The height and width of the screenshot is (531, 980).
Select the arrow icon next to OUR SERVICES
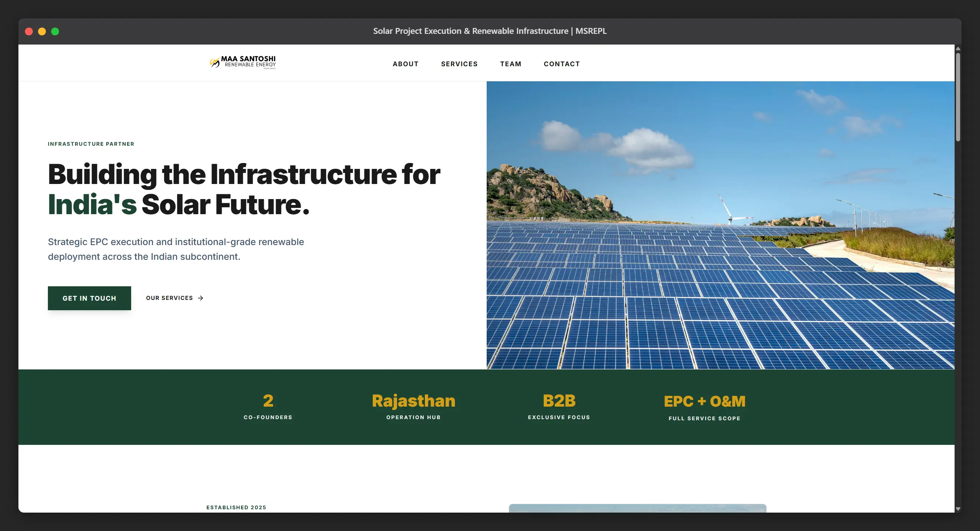[200, 298]
